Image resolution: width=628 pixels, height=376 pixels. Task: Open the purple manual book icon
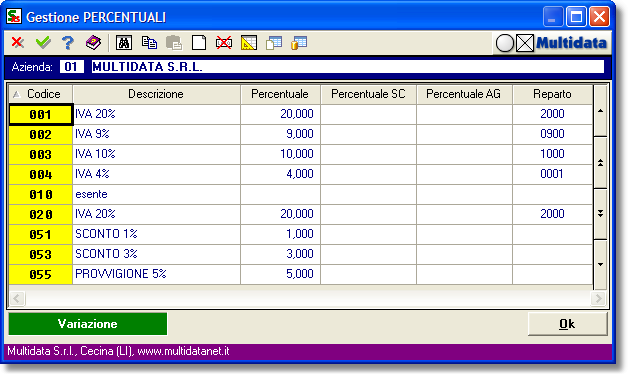(93, 42)
